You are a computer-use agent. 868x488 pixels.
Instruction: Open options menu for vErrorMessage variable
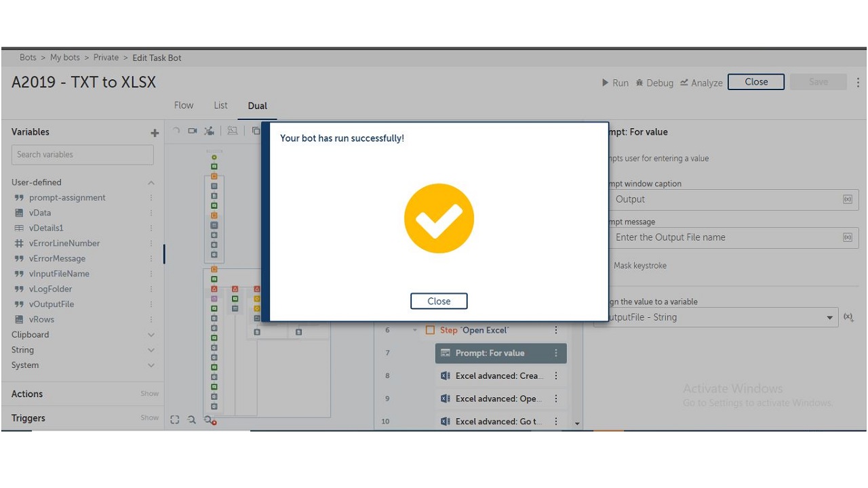151,258
